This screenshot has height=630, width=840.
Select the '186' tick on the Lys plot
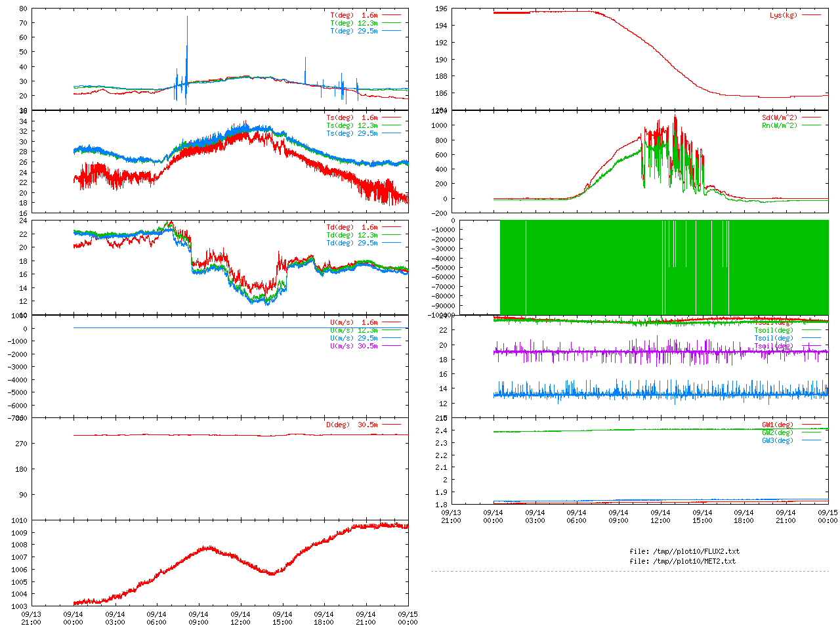pos(441,94)
